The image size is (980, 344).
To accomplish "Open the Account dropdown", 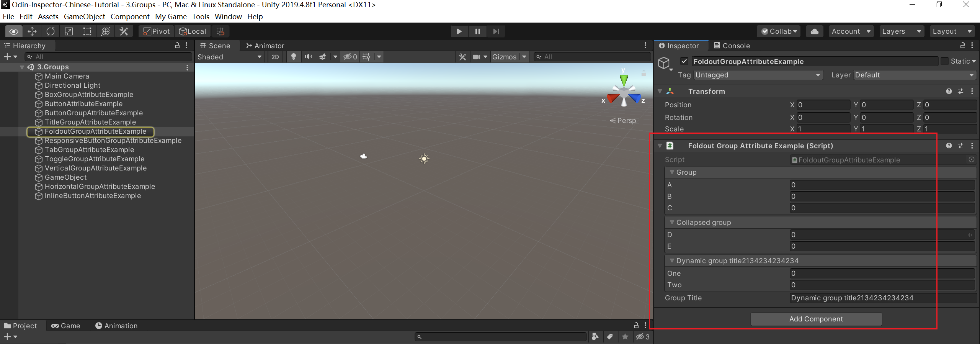I will [x=851, y=31].
